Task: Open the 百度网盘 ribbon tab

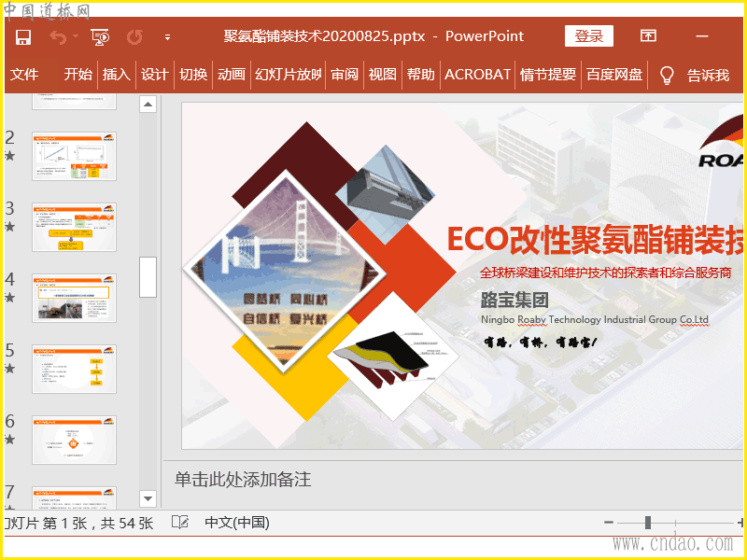Action: coord(614,75)
